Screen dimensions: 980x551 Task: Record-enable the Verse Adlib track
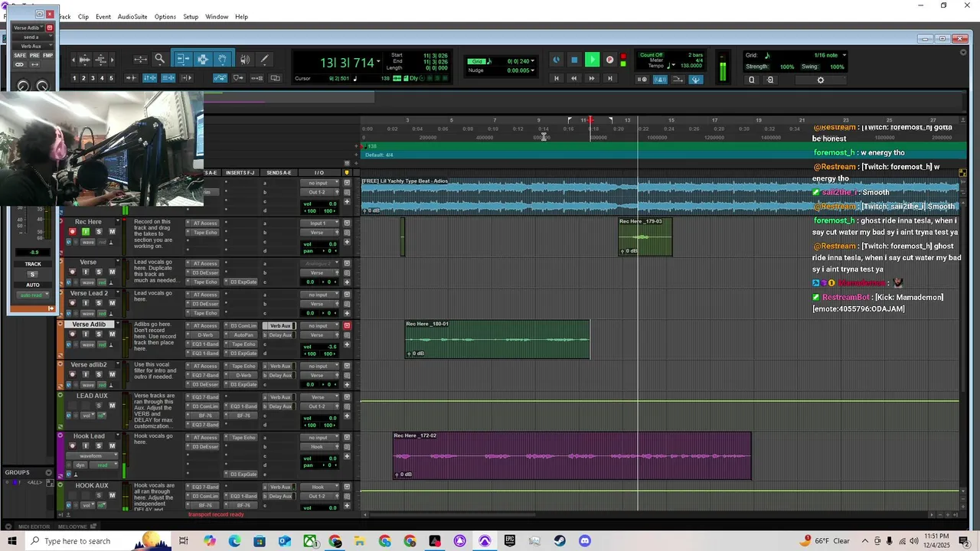point(73,334)
